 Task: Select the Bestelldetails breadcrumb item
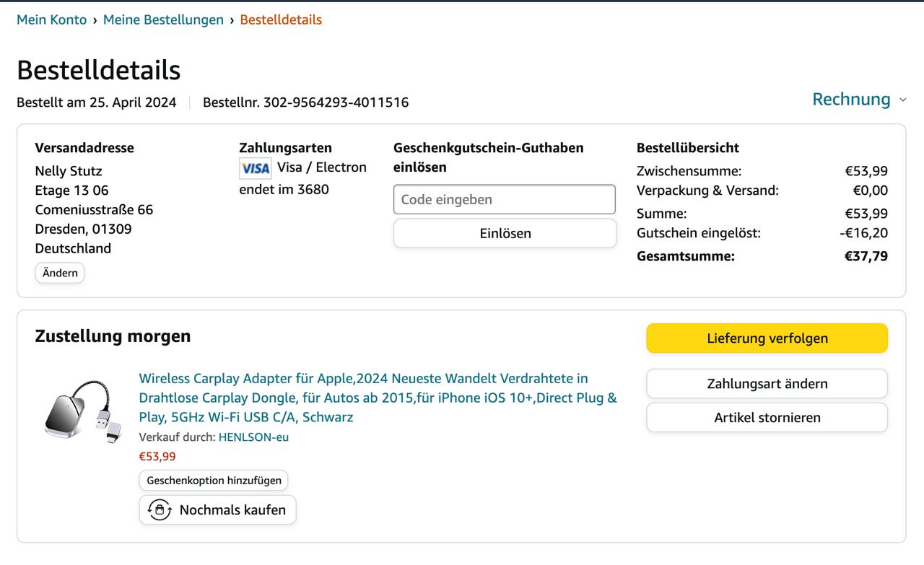pyautogui.click(x=281, y=19)
